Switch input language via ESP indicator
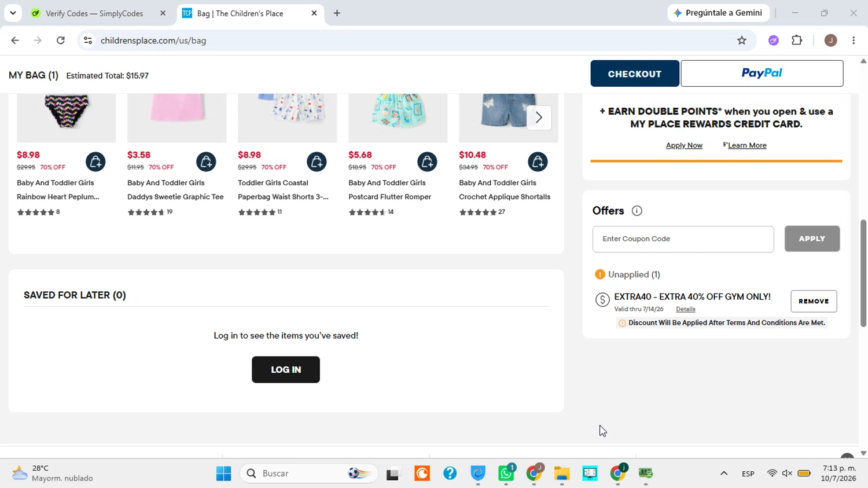868x488 pixels. tap(748, 474)
